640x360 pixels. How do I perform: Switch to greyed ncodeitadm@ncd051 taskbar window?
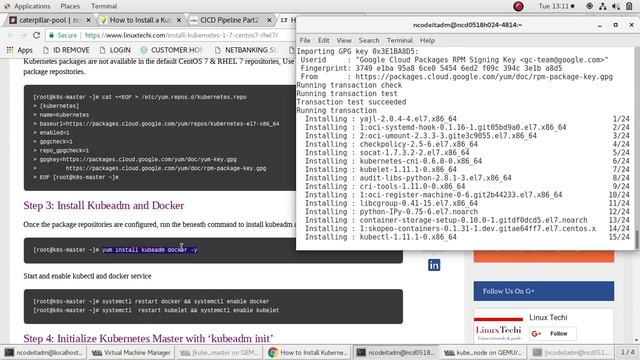[571, 352]
